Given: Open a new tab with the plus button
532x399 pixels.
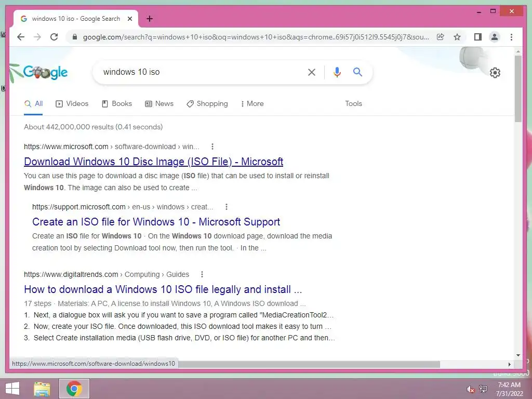Looking at the screenshot, I should 150,19.
